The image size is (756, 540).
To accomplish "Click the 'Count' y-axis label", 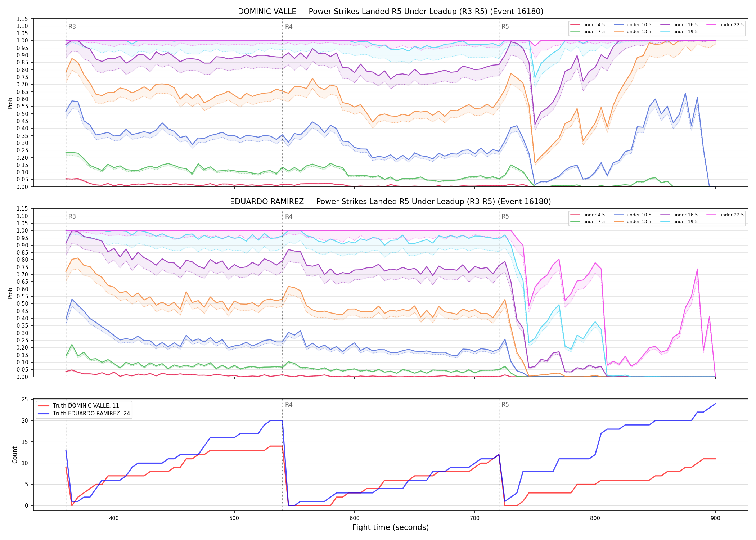I will (15, 455).
